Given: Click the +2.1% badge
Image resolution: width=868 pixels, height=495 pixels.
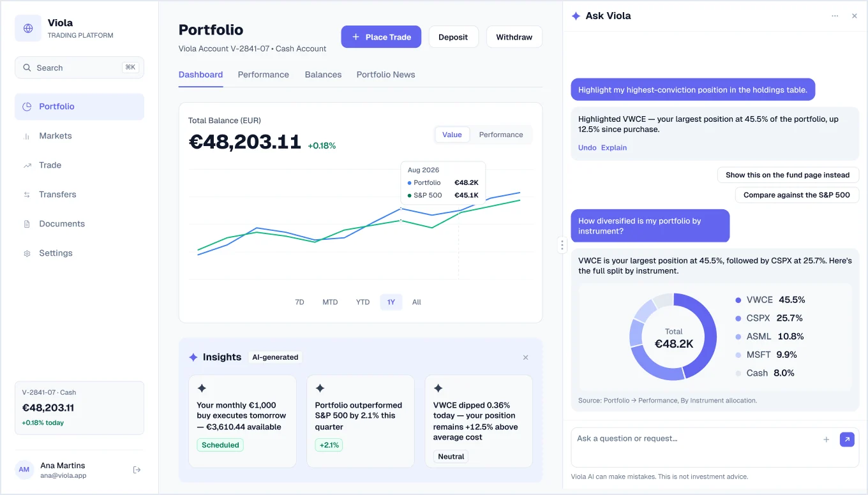Looking at the screenshot, I should [x=329, y=445].
